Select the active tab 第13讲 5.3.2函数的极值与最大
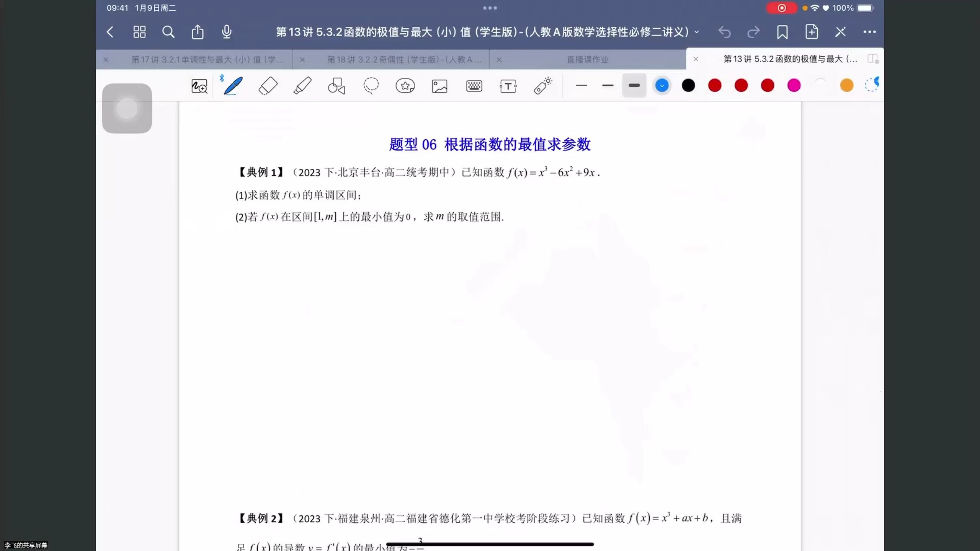Image resolution: width=980 pixels, height=551 pixels. (790, 59)
